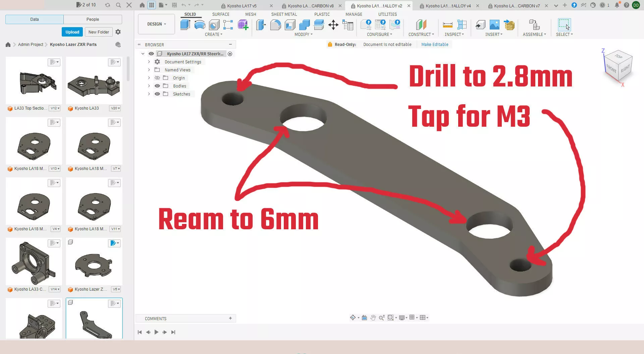Screen dimensions: 644x354
Task: Click the Upload button
Action: coord(72,32)
